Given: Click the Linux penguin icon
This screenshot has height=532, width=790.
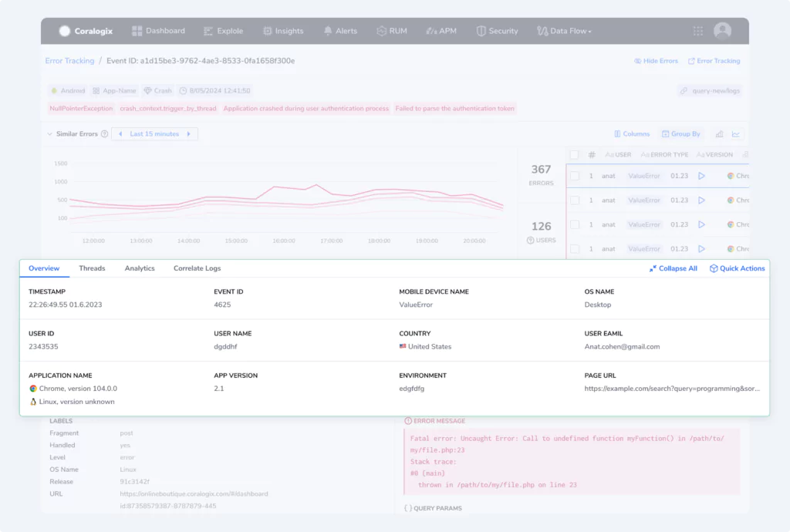Looking at the screenshot, I should tap(33, 402).
